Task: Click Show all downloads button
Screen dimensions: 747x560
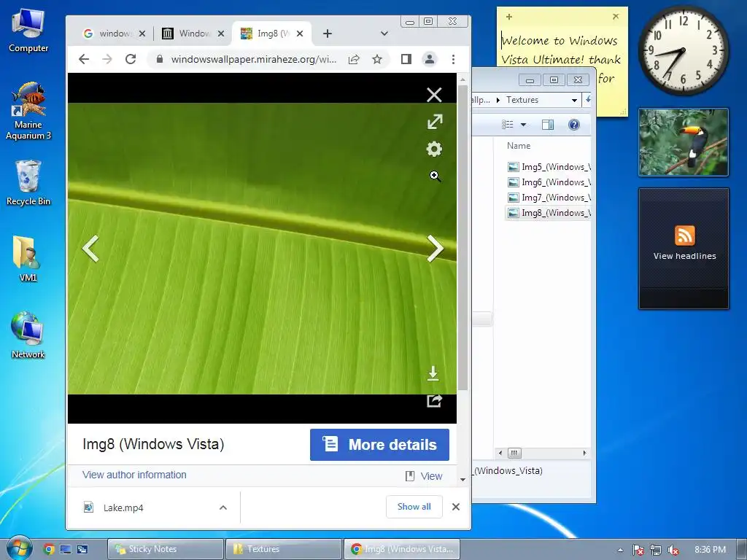Action: click(x=414, y=507)
